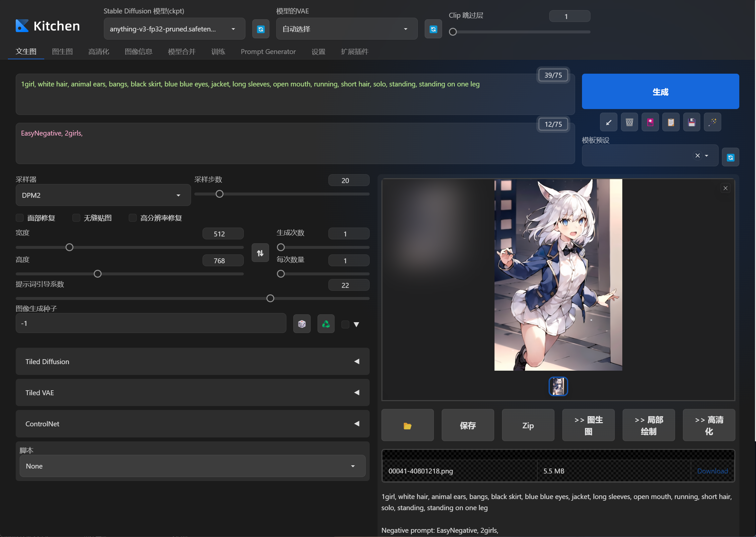Click the seed input field showing -1
This screenshot has height=537, width=756.
[151, 323]
